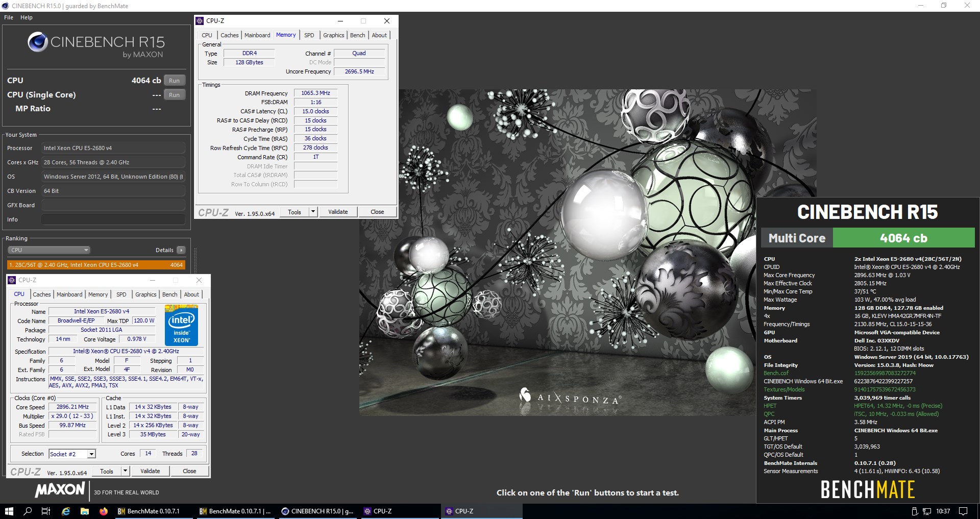Click Cinebench R15 logo sphere
This screenshot has height=519, width=980.
(x=38, y=42)
